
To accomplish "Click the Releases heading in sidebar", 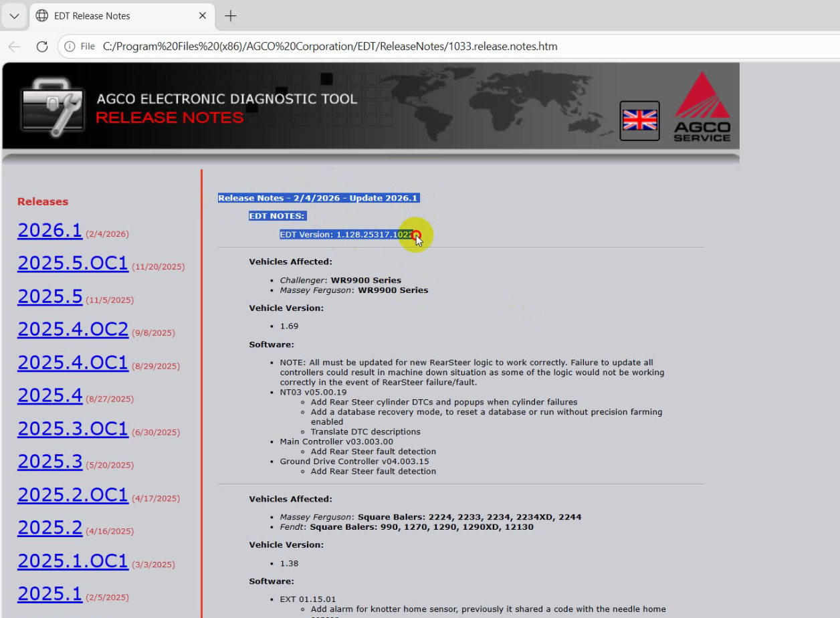I will 42,201.
